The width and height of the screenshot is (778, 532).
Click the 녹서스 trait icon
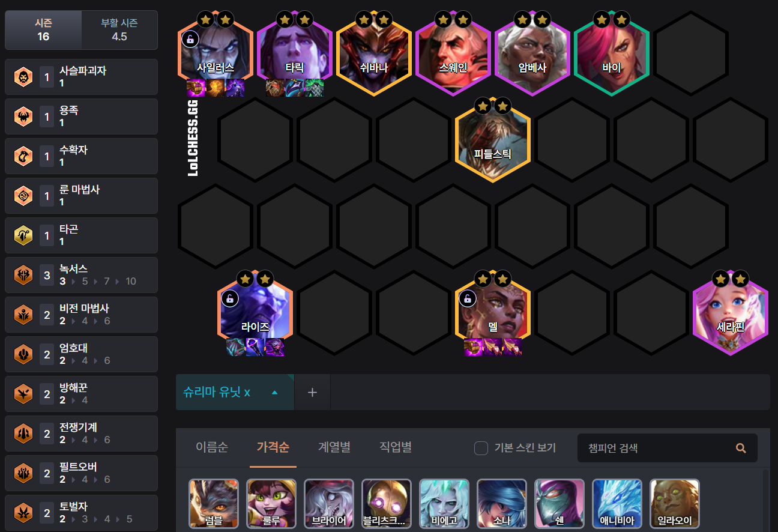pos(23,275)
